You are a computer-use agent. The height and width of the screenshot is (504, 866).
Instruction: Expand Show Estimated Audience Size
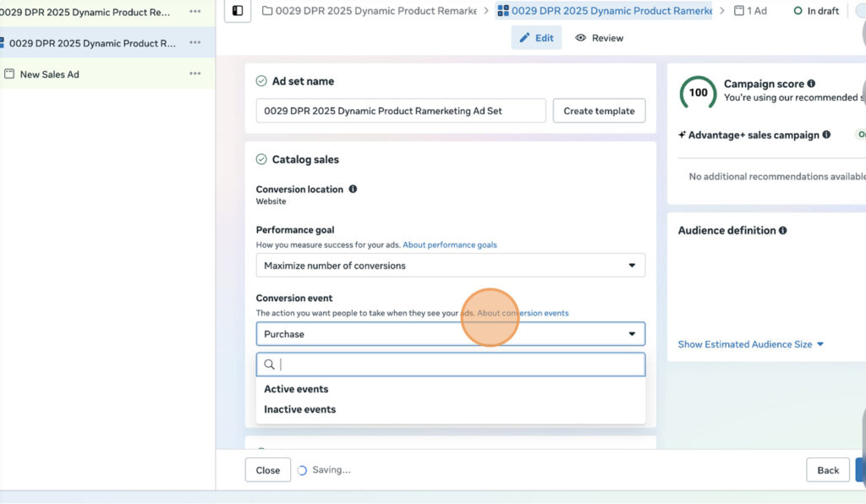750,344
